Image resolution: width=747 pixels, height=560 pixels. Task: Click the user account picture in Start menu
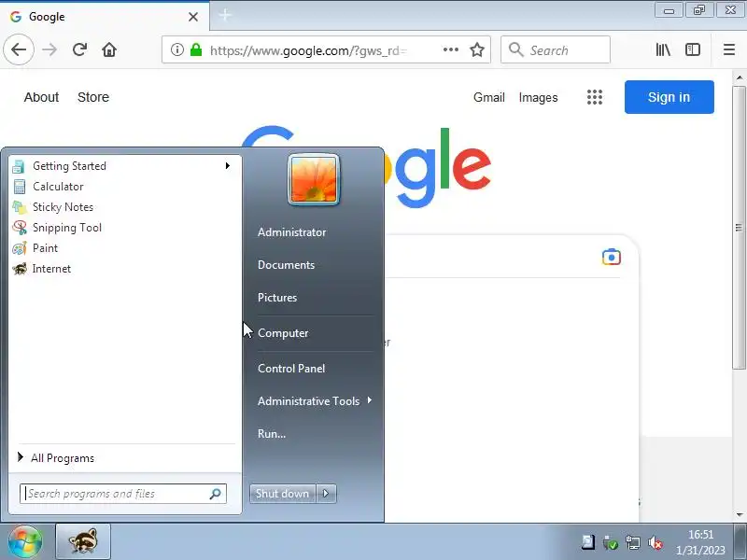pyautogui.click(x=314, y=180)
